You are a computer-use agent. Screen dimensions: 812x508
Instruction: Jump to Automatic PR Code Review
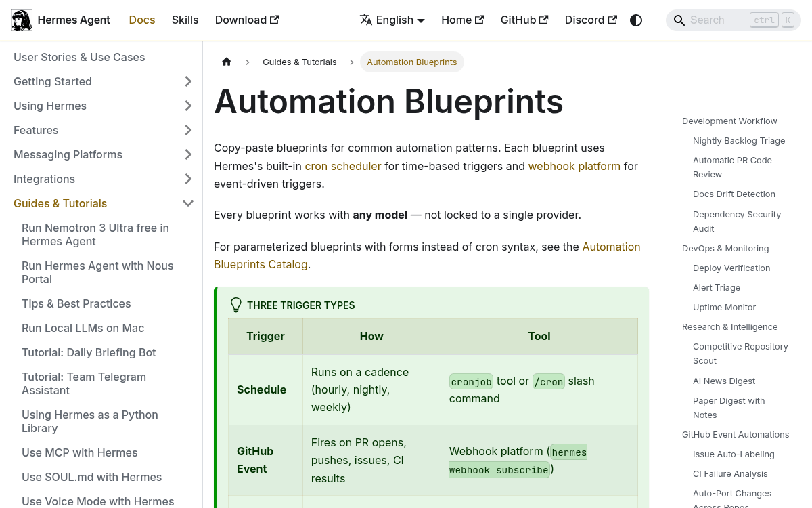732,167
